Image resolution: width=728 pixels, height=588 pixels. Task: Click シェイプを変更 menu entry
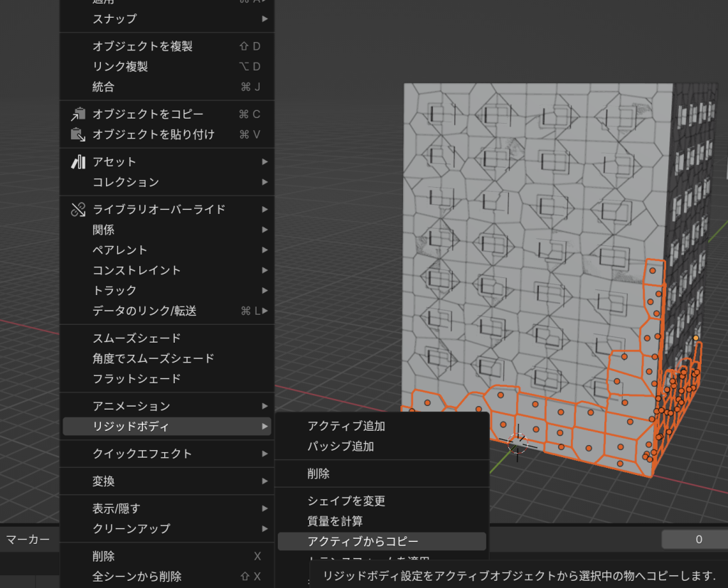[346, 501]
